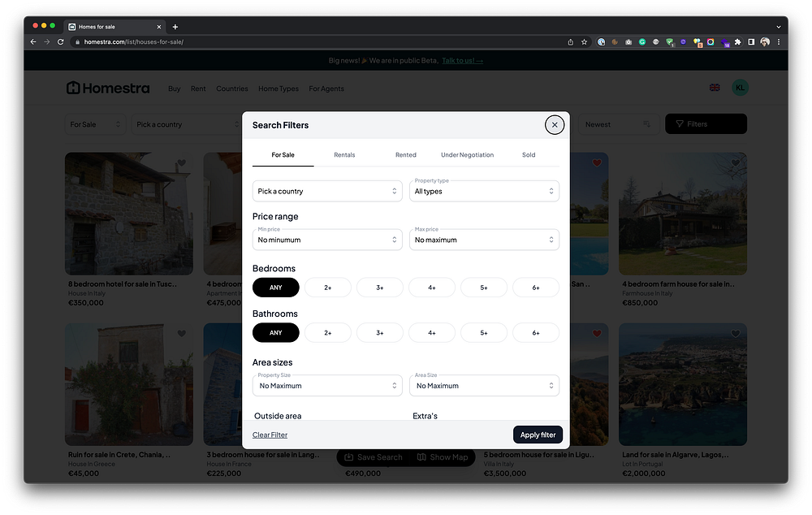Click the purple graduation cap extension icon
The image size is (812, 515).
click(724, 42)
